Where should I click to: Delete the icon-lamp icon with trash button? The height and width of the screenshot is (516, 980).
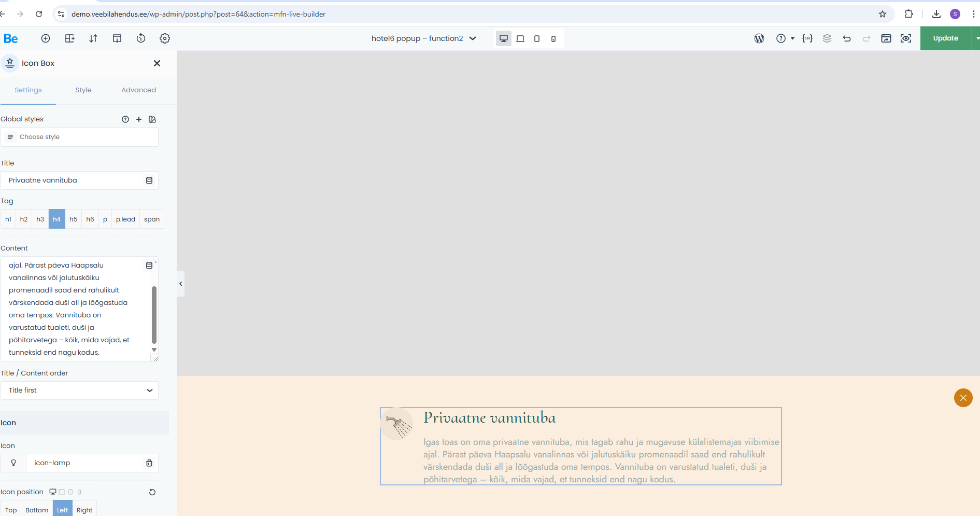tap(149, 463)
